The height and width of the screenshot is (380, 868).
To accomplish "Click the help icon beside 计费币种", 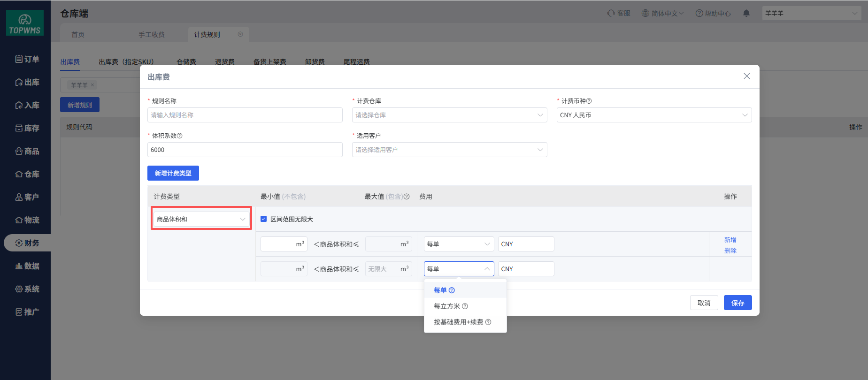I will [589, 101].
